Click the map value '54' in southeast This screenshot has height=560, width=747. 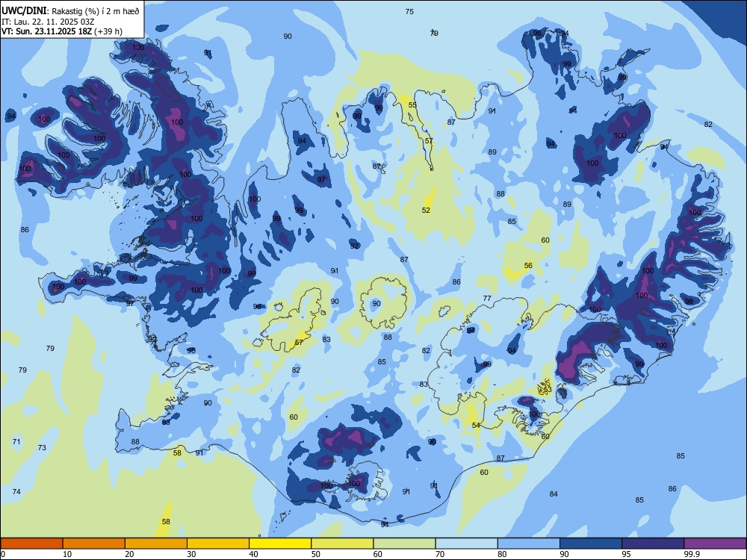476,425
